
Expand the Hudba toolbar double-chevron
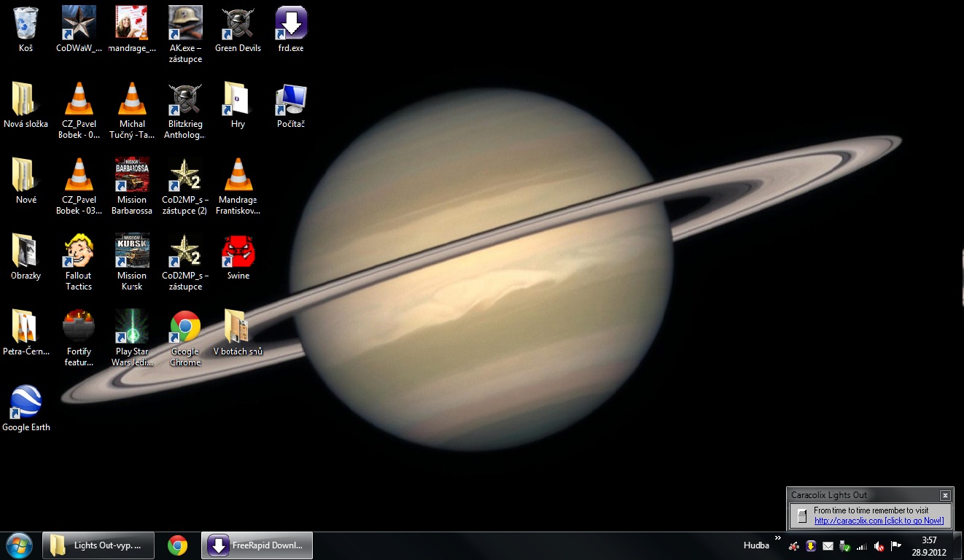(777, 539)
